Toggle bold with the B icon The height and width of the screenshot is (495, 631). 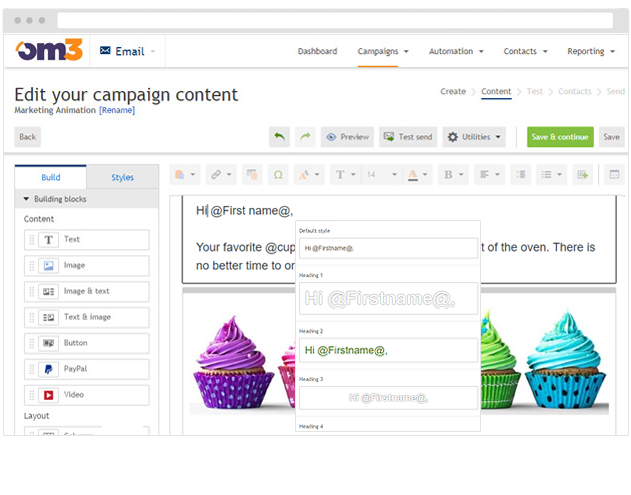(x=448, y=174)
